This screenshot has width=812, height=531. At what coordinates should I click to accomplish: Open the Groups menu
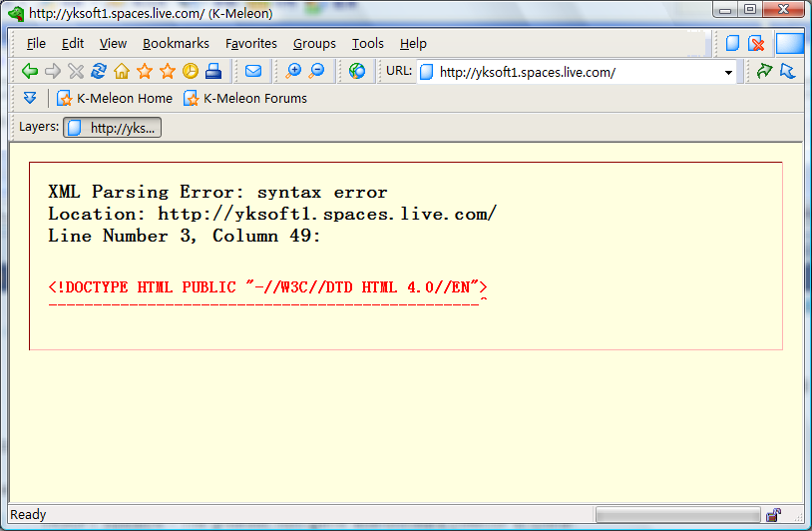[x=314, y=43]
